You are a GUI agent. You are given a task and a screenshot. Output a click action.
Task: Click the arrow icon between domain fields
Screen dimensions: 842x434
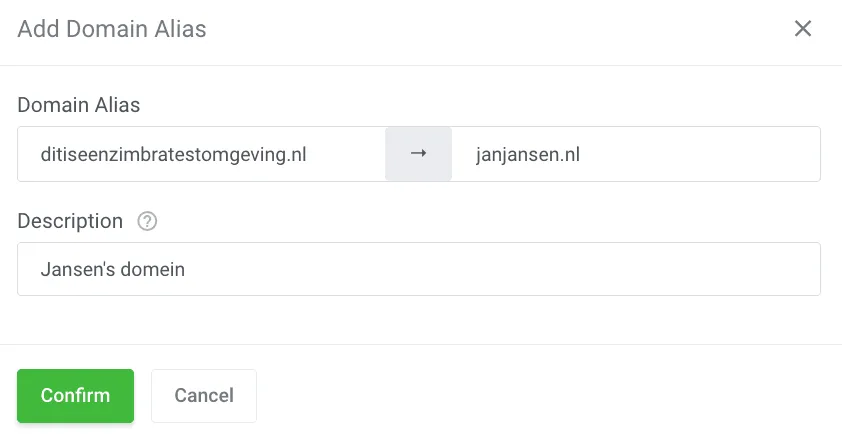[419, 154]
